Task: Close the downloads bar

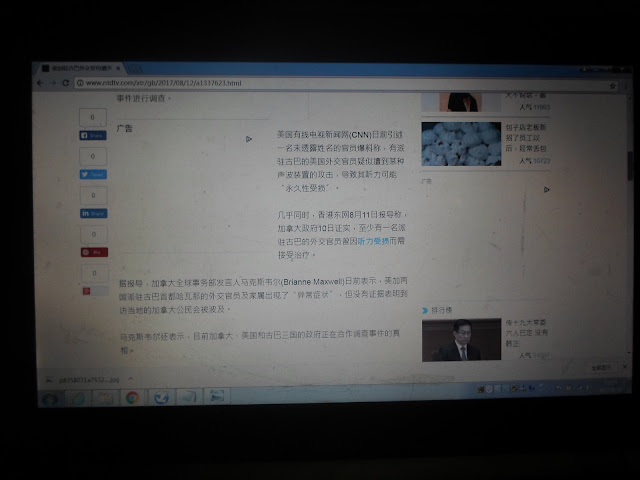Action: click(x=624, y=367)
